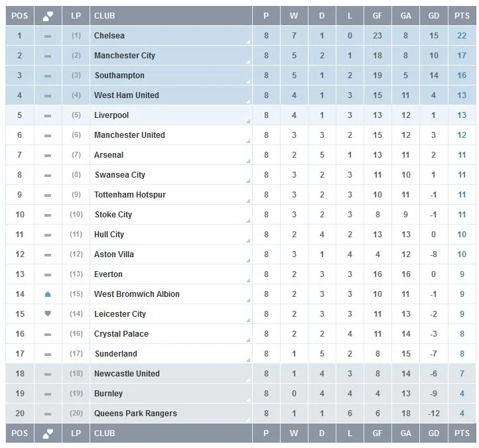The width and height of the screenshot is (479, 448).
Task: Click the no-change dash icon in Arsenal's row
Action: (48, 155)
